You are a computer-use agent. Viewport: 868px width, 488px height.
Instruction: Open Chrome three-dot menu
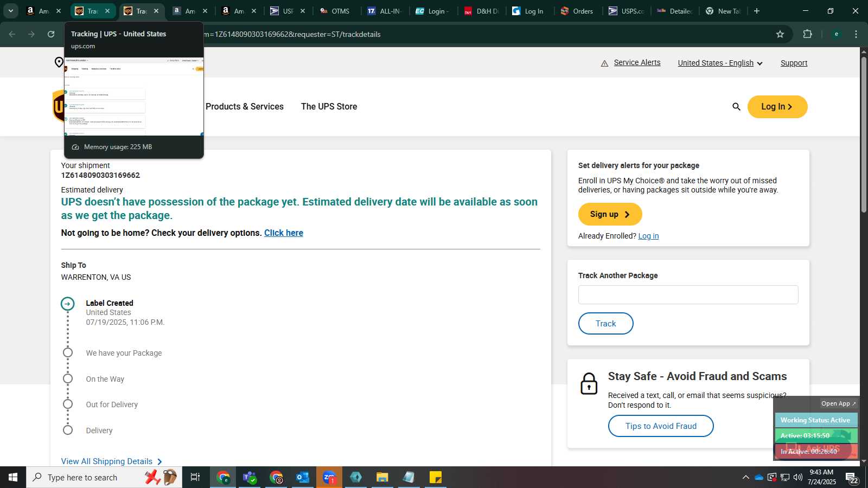click(856, 34)
